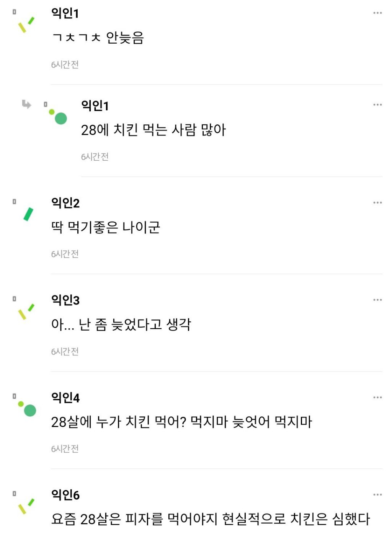Click the username 익인6

point(65,495)
